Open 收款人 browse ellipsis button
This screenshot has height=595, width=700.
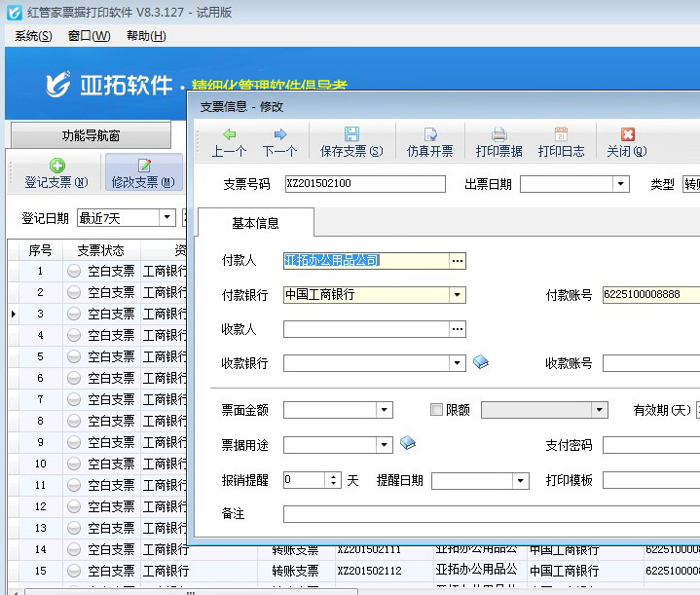coord(458,329)
